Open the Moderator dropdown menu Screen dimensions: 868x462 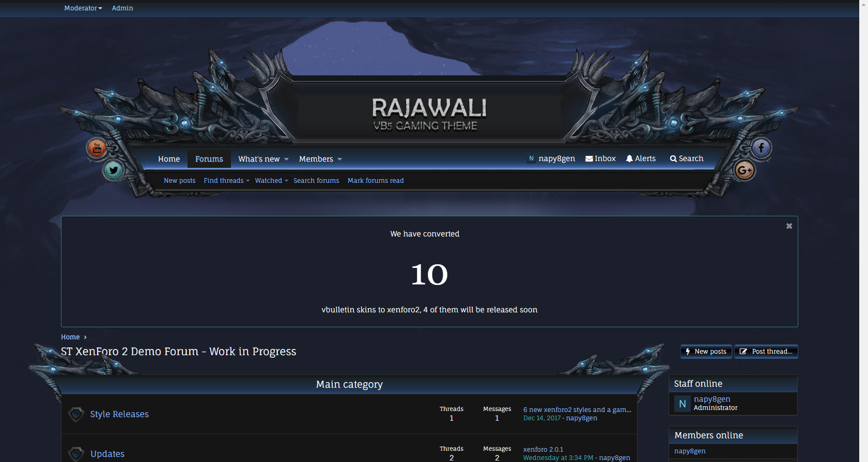[83, 8]
